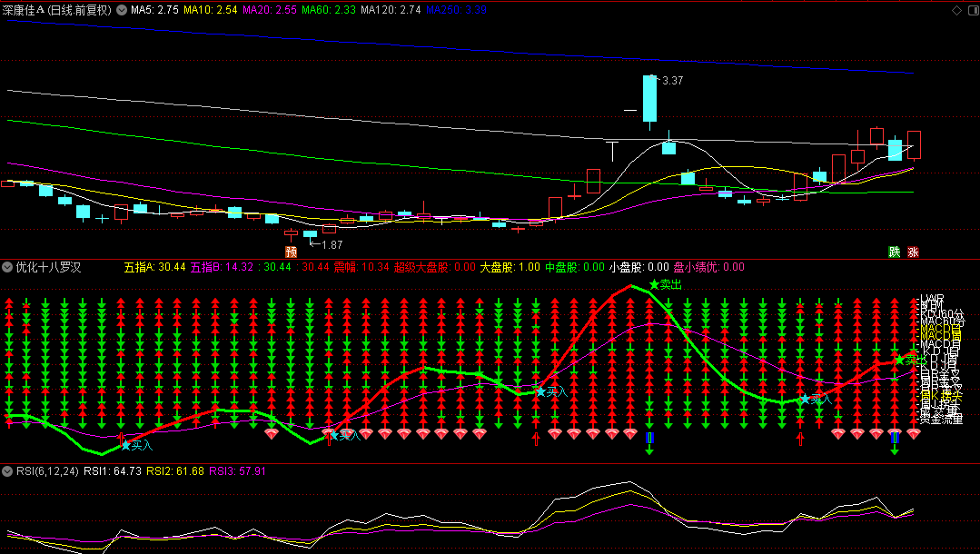Click the diamond icon at top right

coord(956,10)
